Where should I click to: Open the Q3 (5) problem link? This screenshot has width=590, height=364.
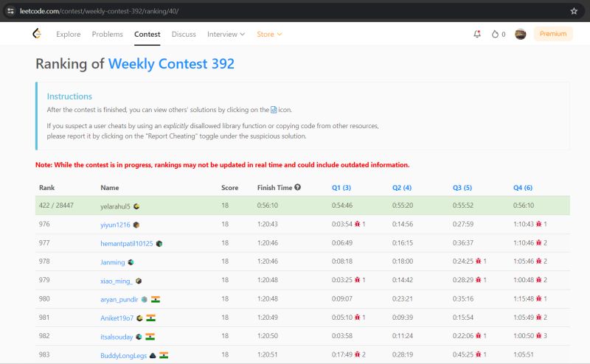pos(462,188)
